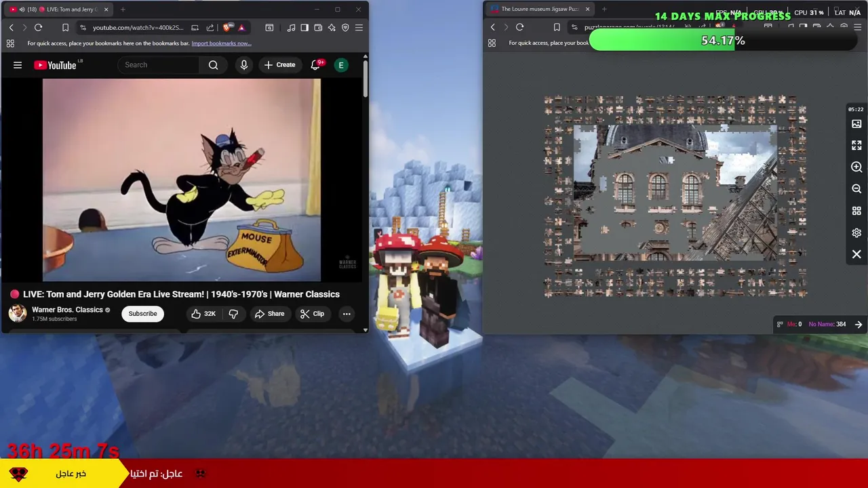Viewport: 868px width, 488px height.
Task: Open more actions three-dot menu under video
Action: click(x=347, y=314)
